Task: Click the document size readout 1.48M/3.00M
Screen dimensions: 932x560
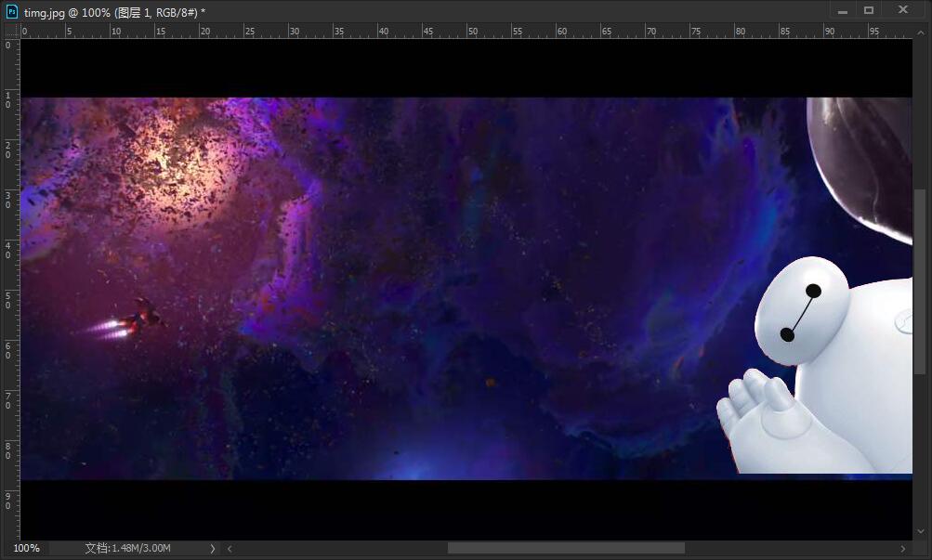Action: click(128, 548)
